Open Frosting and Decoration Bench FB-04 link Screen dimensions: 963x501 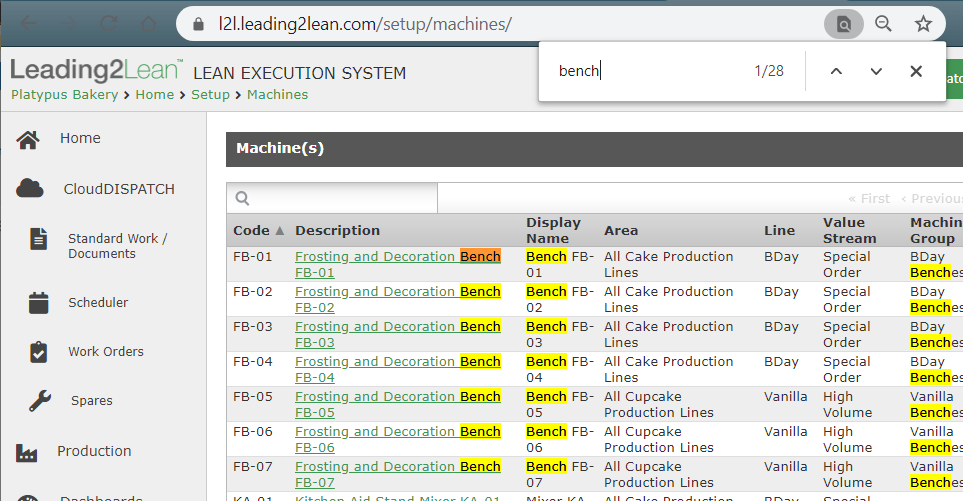(397, 370)
